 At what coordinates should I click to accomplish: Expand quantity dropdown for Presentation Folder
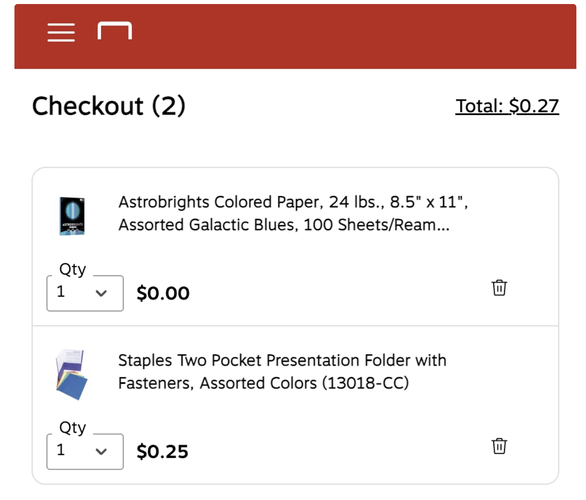coord(85,451)
